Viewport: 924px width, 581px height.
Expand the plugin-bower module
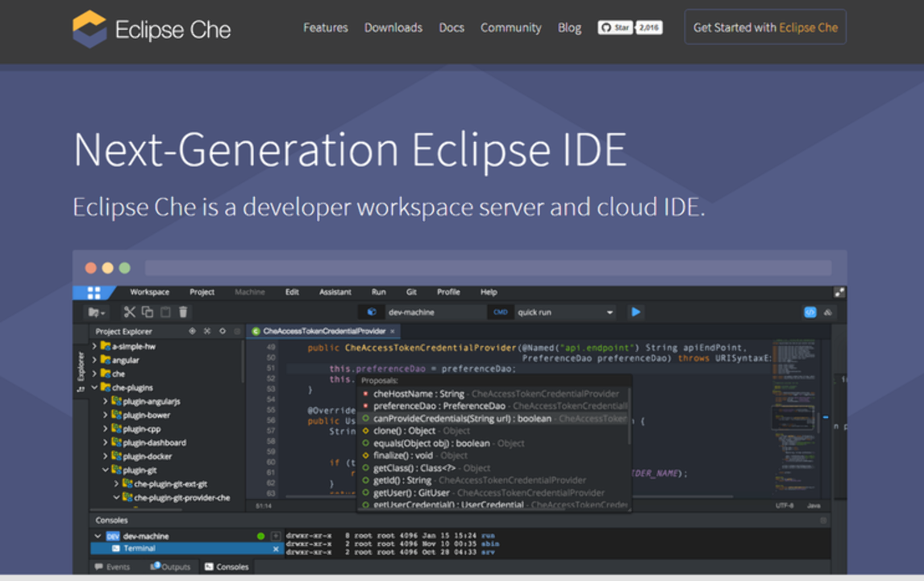106,415
